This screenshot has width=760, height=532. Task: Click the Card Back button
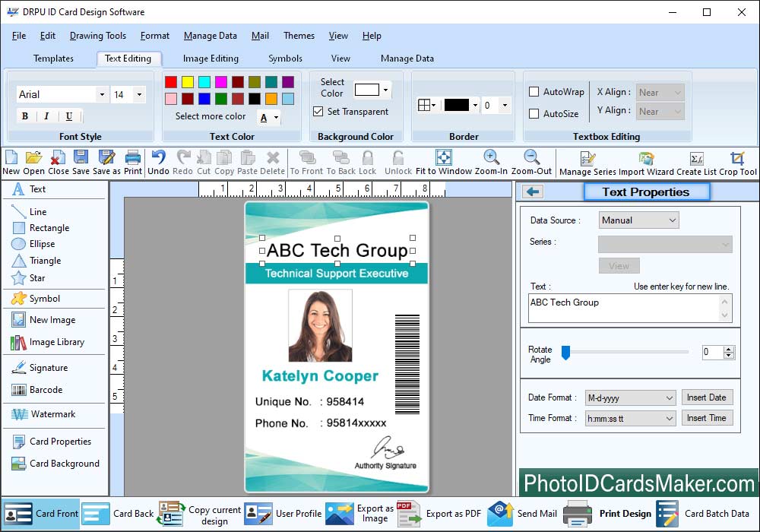click(x=118, y=514)
